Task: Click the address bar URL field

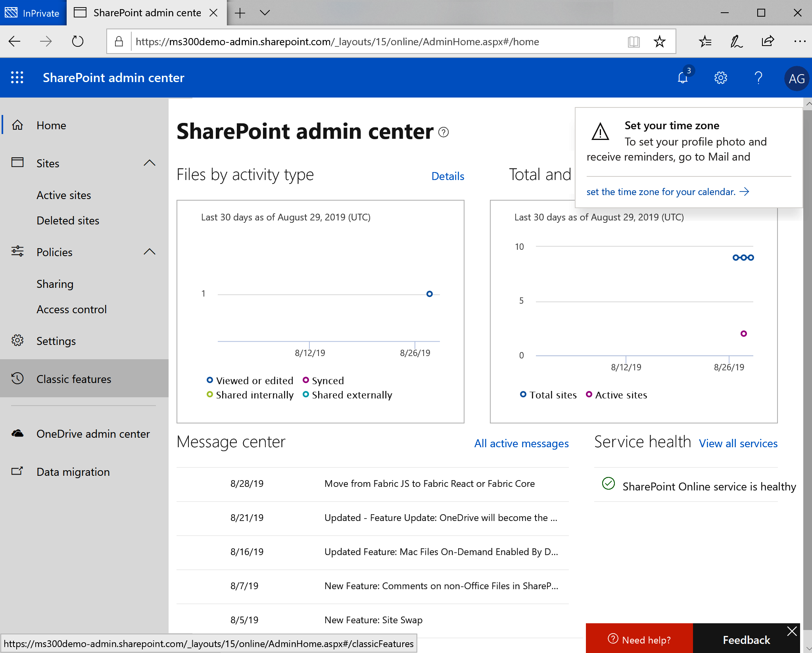Action: click(x=337, y=42)
